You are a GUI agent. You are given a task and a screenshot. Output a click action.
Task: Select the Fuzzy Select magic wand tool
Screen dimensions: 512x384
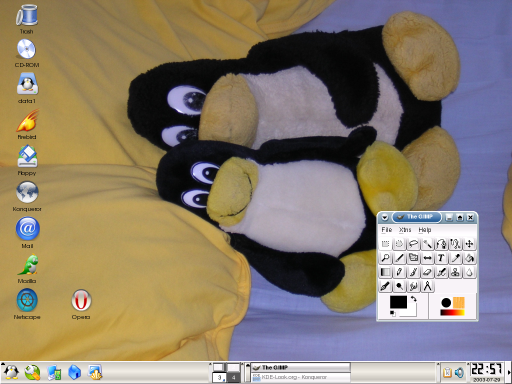click(427, 244)
